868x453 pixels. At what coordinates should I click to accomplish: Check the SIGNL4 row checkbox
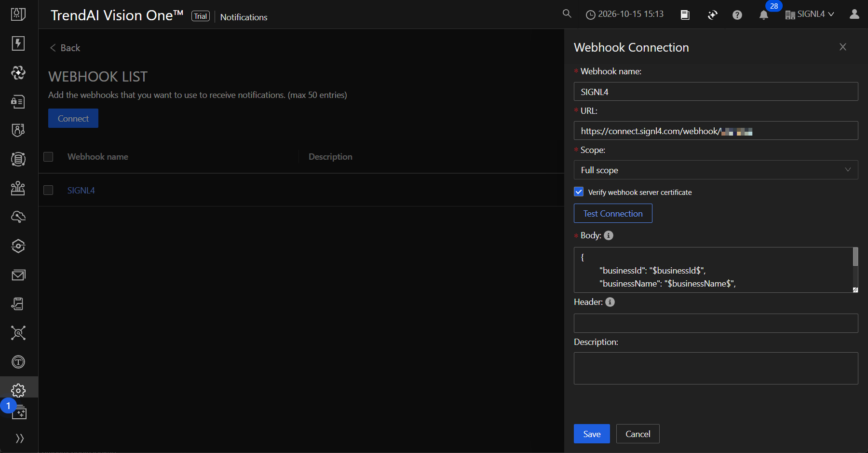click(48, 190)
